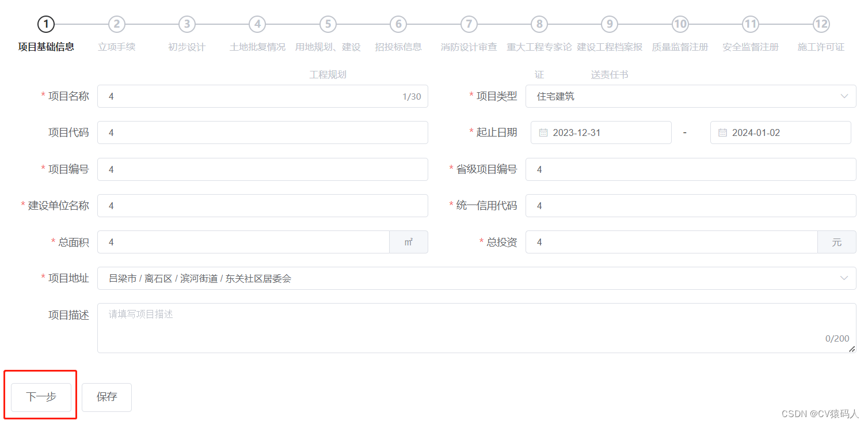The height and width of the screenshot is (424, 868).
Task: Focus the 省级项目编号 input field
Action: pos(691,169)
